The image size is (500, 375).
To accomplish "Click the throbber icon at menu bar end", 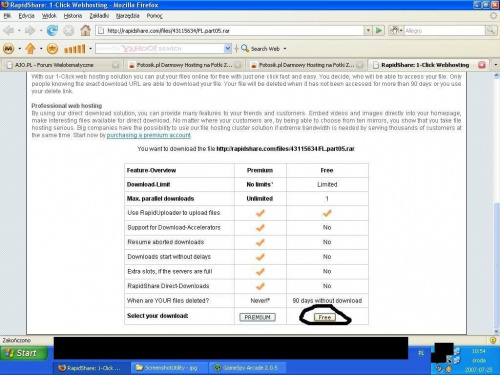I will pyautogui.click(x=493, y=16).
